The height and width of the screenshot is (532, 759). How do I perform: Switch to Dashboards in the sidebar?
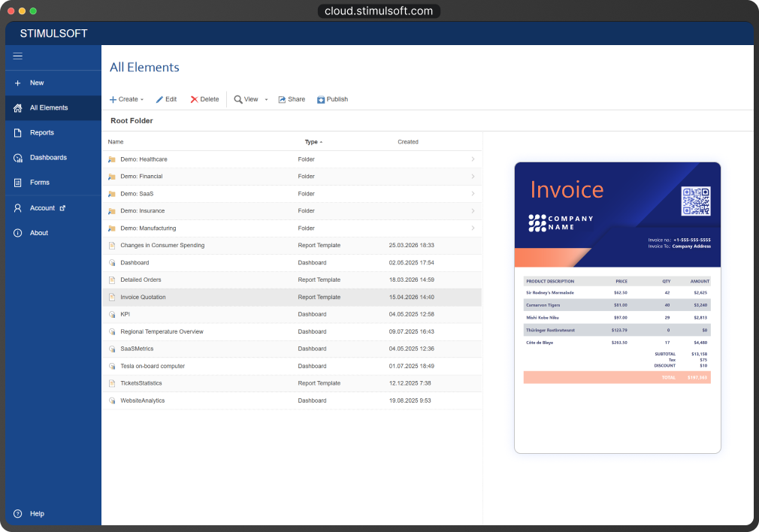[48, 158]
